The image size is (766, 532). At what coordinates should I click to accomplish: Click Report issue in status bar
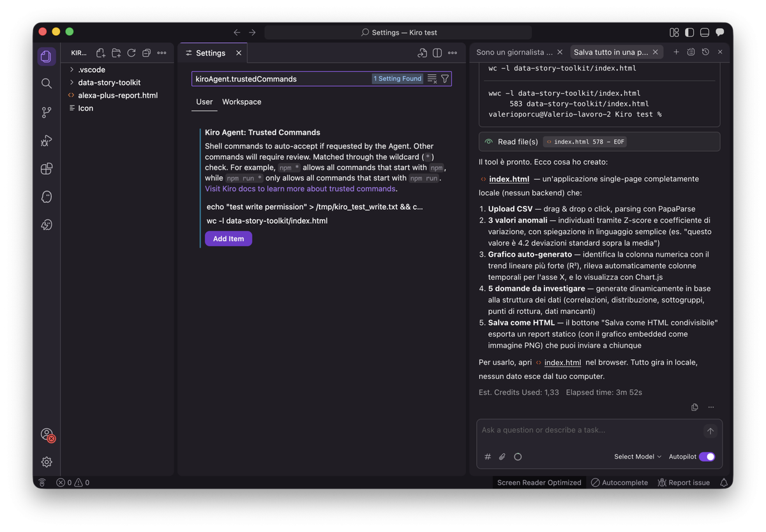pyautogui.click(x=684, y=483)
